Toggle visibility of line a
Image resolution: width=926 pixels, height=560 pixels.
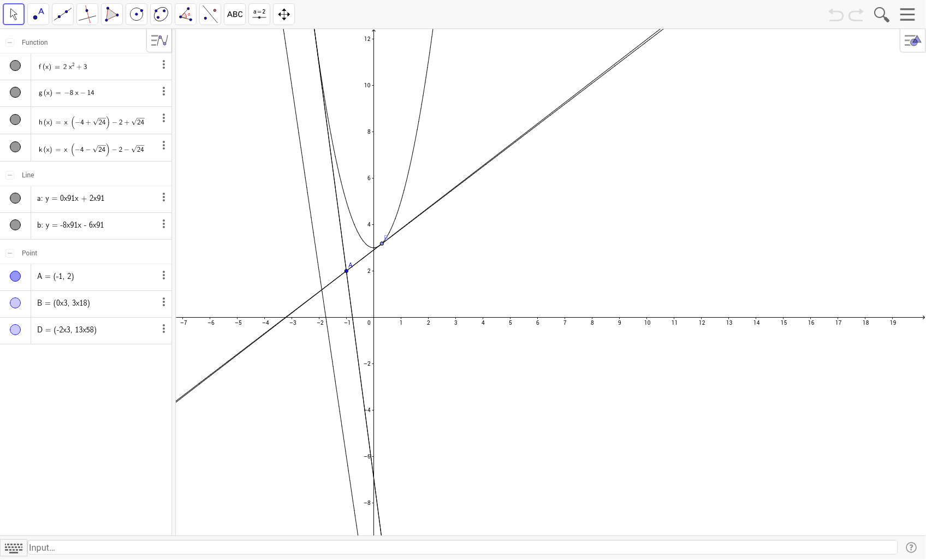[15, 198]
